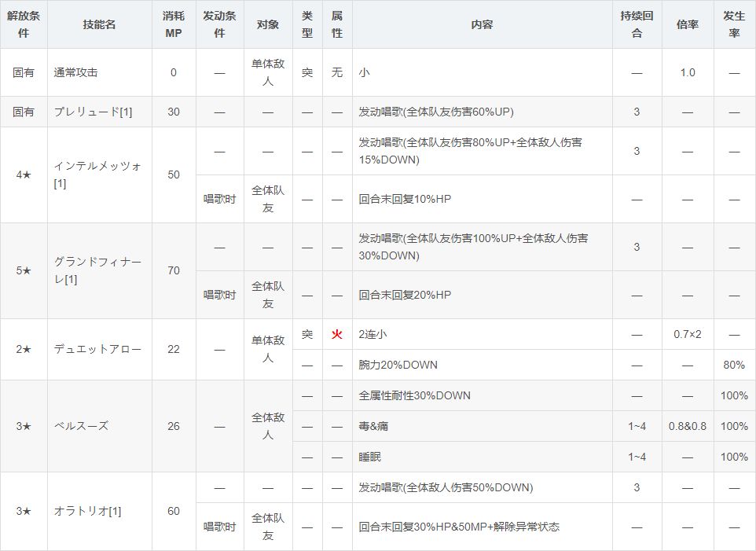Click the 消耗MP column header
Image resolution: width=756 pixels, height=551 pixels.
click(x=174, y=24)
